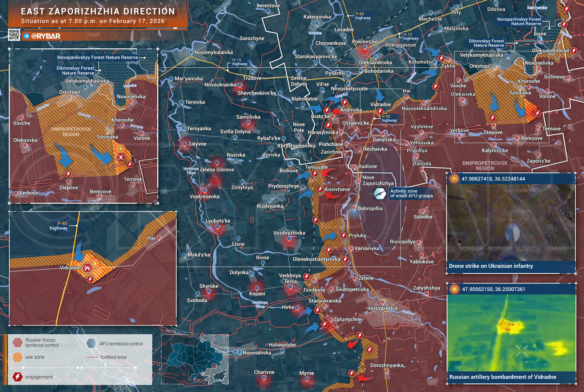Click orange marker 2 beside coordinates 47.90562150
Image resolution: width=584 pixels, height=392 pixels.
click(x=454, y=289)
